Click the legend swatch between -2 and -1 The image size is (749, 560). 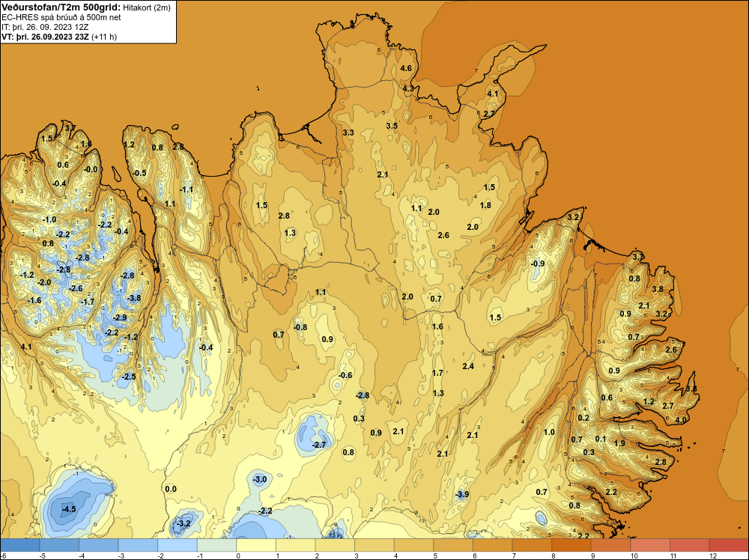pos(178,545)
